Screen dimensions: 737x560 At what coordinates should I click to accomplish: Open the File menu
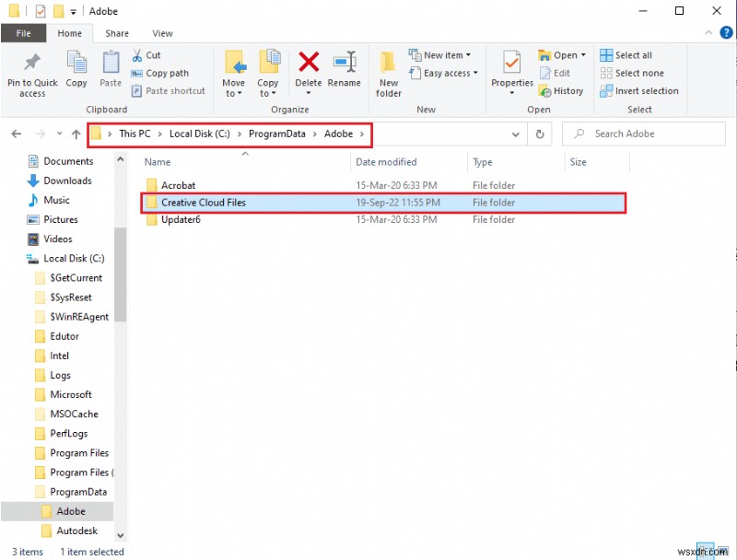[24, 32]
